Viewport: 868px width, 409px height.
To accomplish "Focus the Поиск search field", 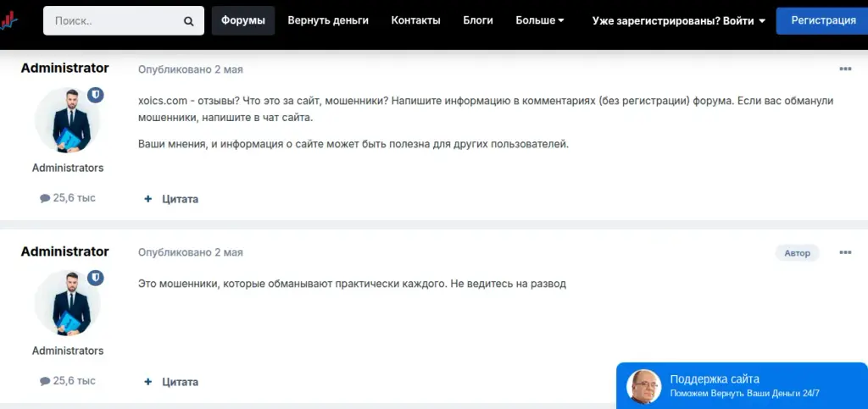I will 124,21.
